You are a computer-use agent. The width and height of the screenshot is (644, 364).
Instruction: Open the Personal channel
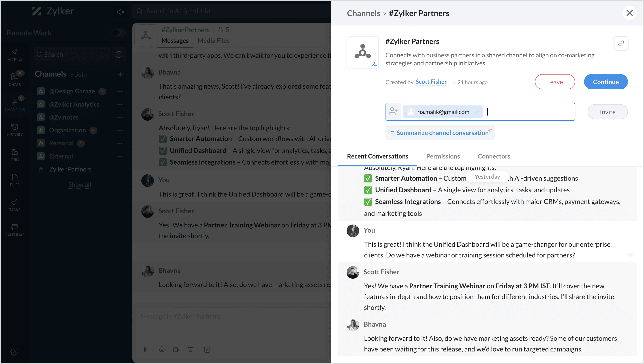coord(61,143)
